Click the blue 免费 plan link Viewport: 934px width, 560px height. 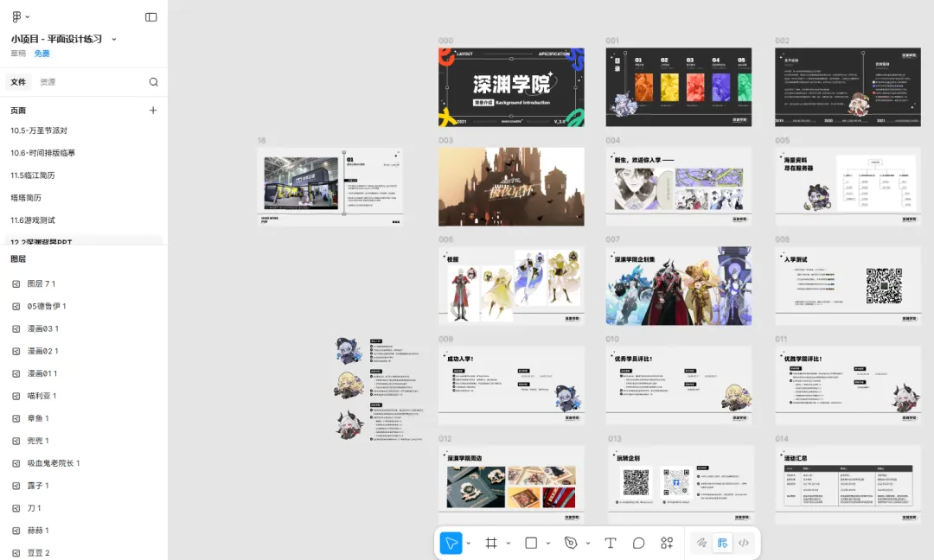point(42,54)
